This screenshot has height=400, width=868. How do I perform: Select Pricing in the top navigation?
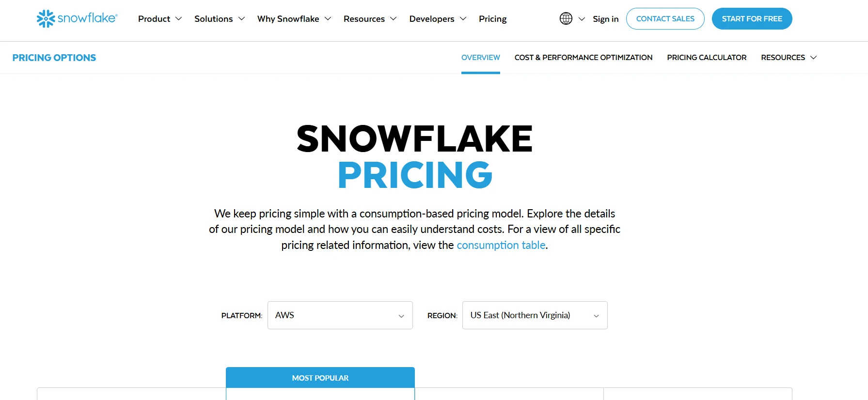(492, 18)
